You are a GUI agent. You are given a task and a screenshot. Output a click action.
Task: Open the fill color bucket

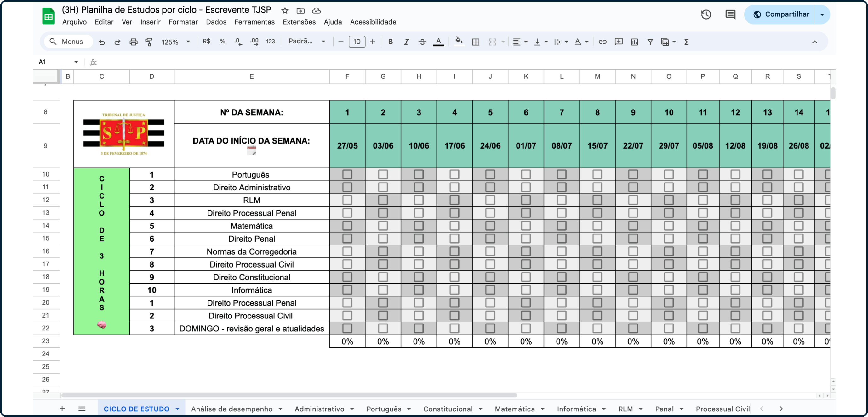[x=459, y=42]
